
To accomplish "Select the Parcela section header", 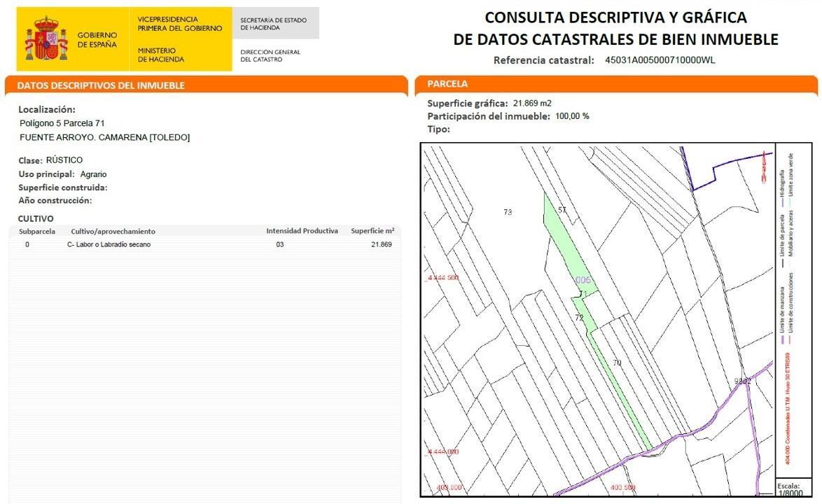I will [x=616, y=84].
